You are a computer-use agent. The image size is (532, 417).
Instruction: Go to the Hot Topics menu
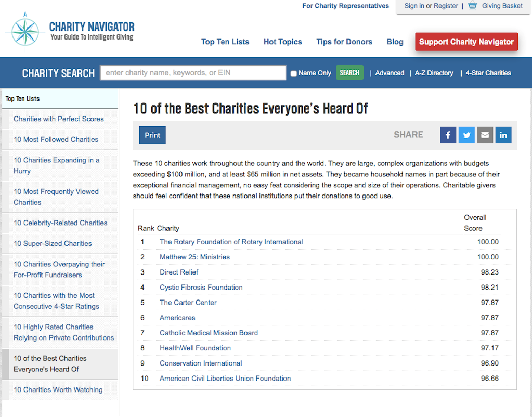coord(282,42)
